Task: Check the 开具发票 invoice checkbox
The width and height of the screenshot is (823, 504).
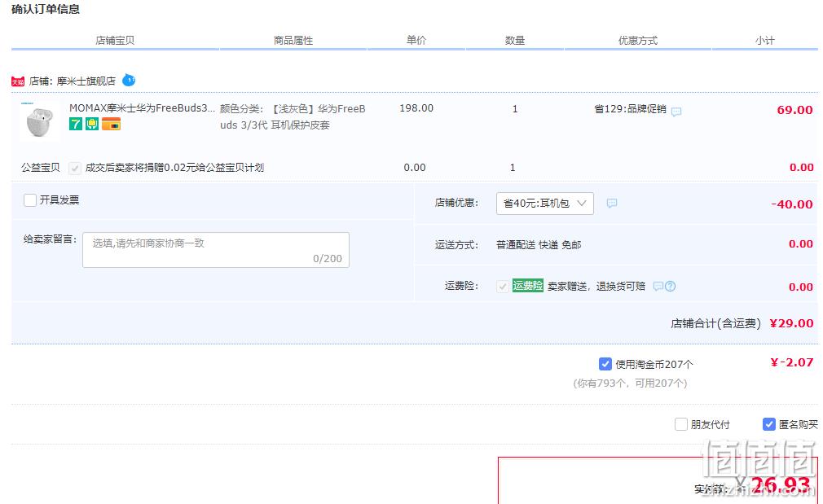Action: click(x=30, y=199)
